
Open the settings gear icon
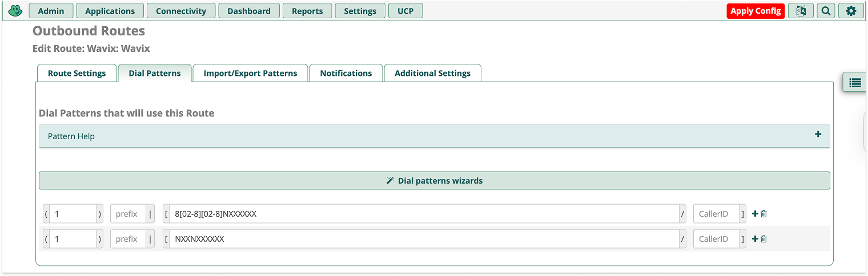(851, 11)
